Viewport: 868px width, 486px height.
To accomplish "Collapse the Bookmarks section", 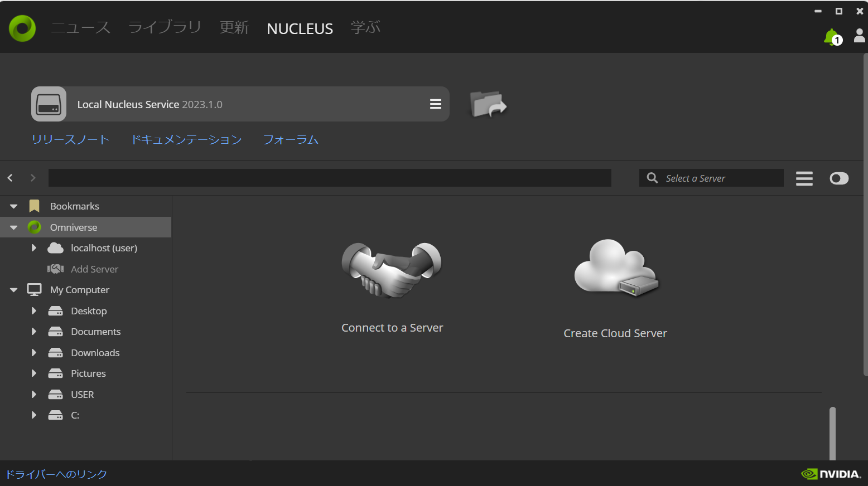I will tap(13, 206).
